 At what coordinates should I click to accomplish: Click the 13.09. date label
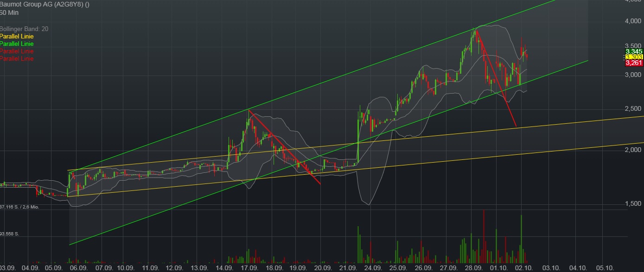199,268
